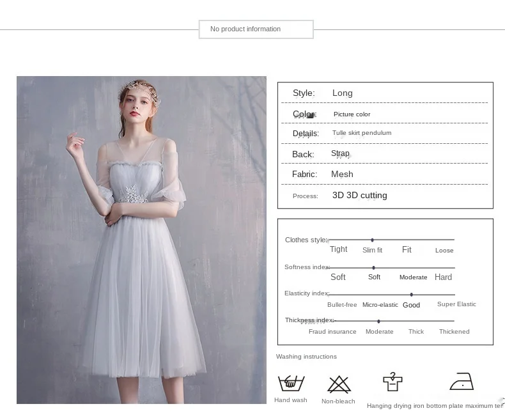Click the Thickness index slider marker
The height and width of the screenshot is (420, 505).
coord(378,321)
